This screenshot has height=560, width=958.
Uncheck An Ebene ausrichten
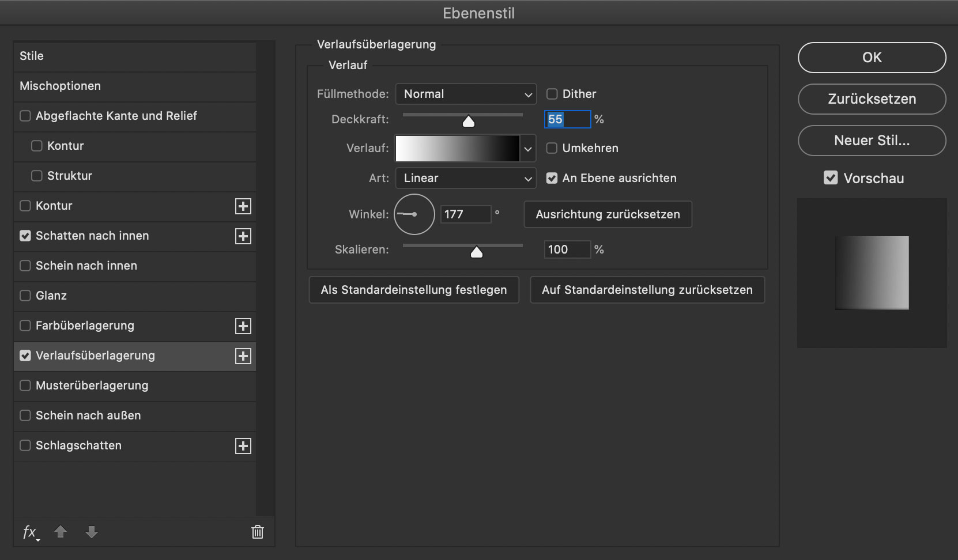[552, 178]
